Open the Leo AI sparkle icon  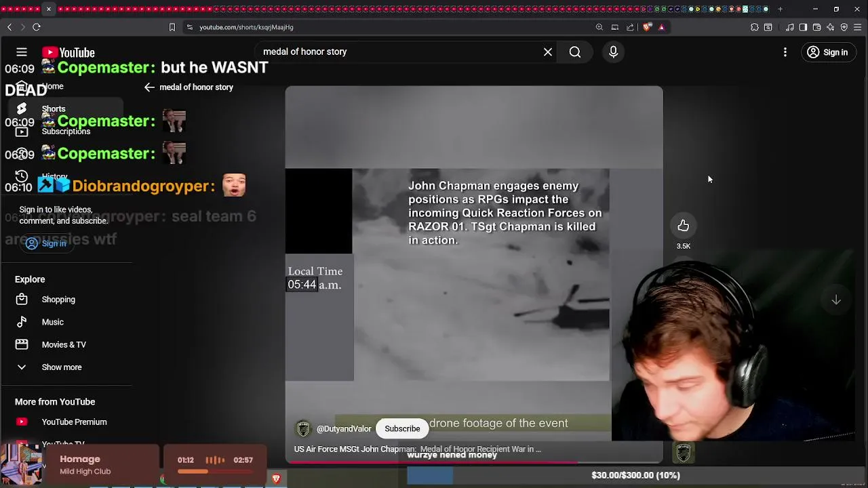831,27
